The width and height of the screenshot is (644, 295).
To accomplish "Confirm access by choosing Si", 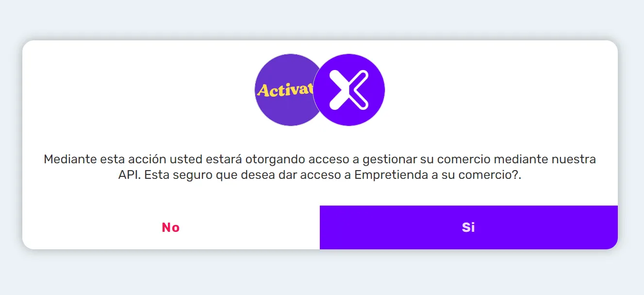I will tap(469, 227).
